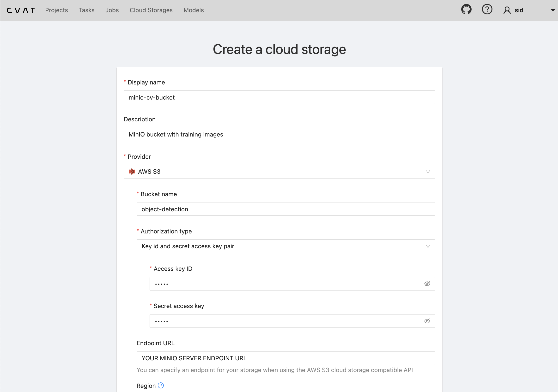Open the Provider dropdown
558x392 pixels.
[x=279, y=172]
